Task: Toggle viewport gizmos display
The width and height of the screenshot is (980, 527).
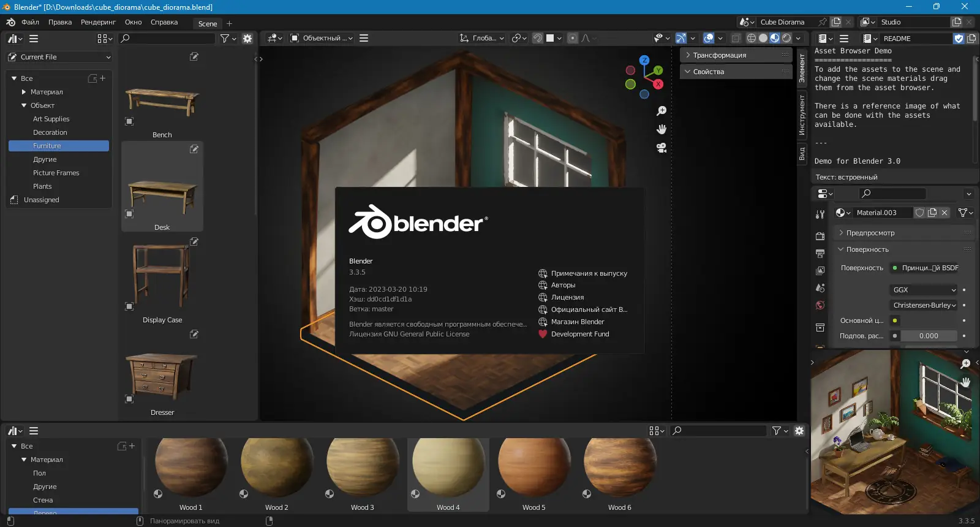Action: pos(681,38)
